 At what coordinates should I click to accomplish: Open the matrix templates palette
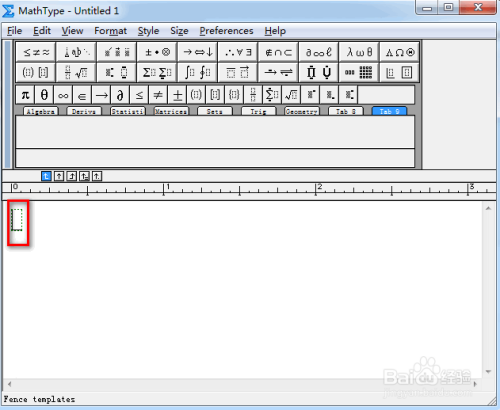click(x=359, y=72)
